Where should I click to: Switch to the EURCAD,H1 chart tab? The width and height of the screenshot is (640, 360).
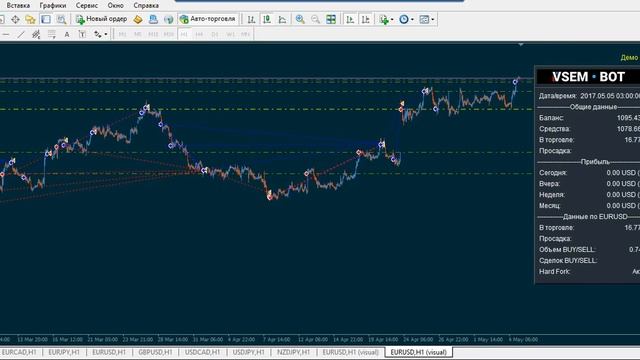click(19, 352)
